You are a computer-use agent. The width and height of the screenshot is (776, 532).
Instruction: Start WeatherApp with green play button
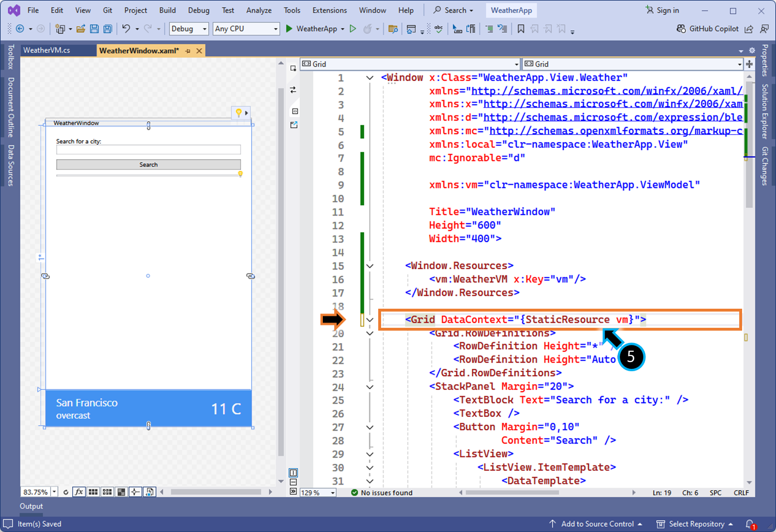pos(289,29)
